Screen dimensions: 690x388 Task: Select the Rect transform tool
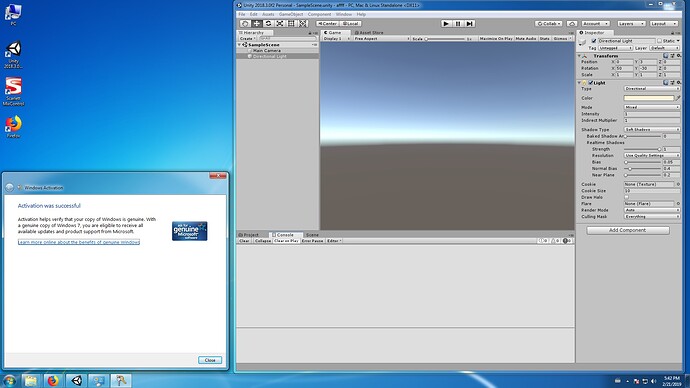click(291, 23)
